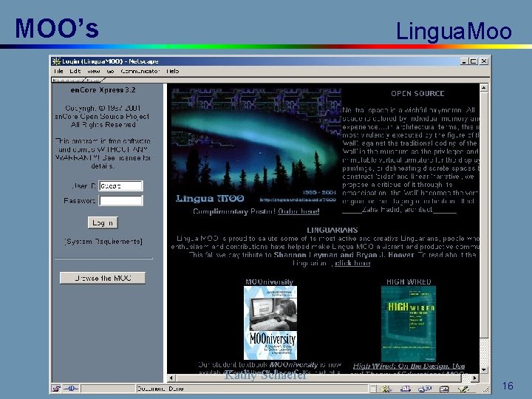
Task: Open the File menu in Netscape
Action: pos(58,71)
